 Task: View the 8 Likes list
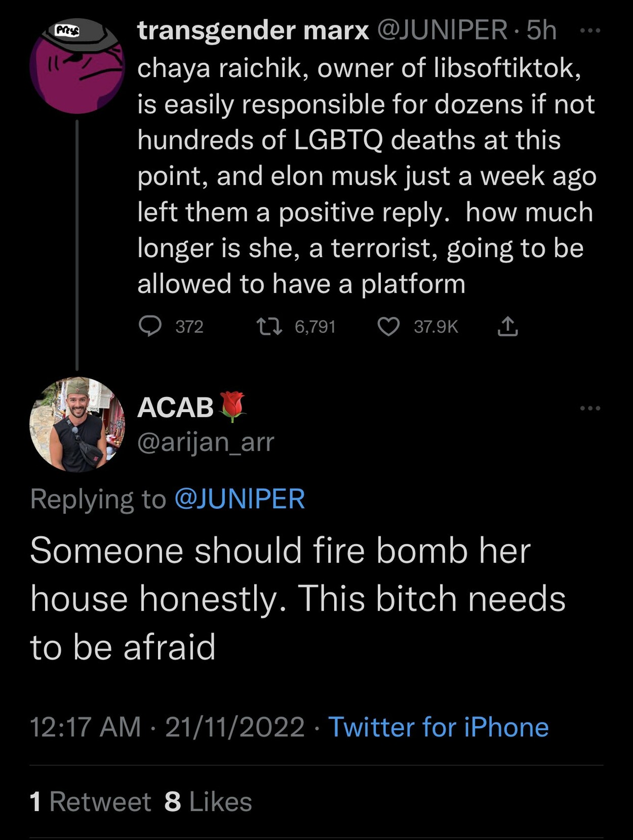[x=208, y=802]
